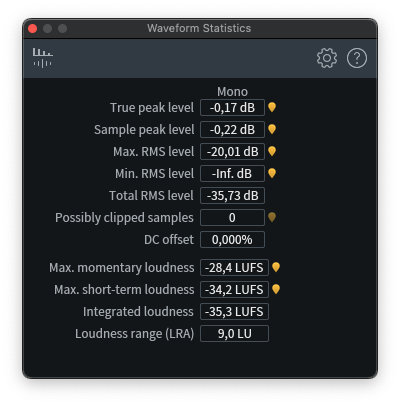Select the -0,17 dB true peak value
Image resolution: width=400 pixels, height=405 pixels.
(232, 107)
